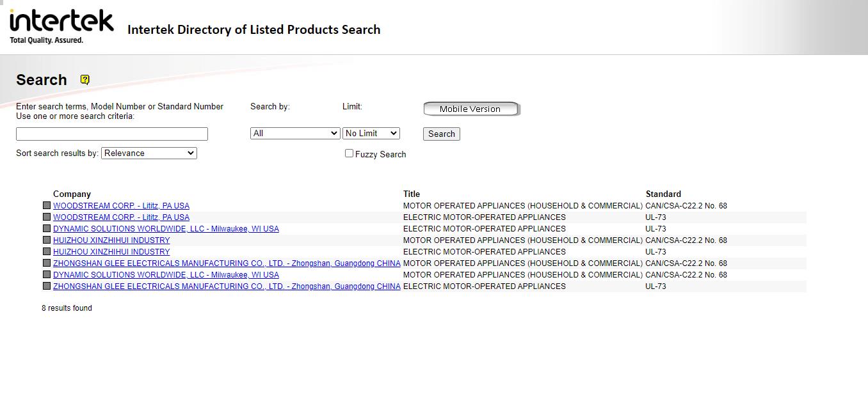Click gray square icon beside first DYNAMIC SOLUTIONS row
This screenshot has width=868, height=415.
46,228
